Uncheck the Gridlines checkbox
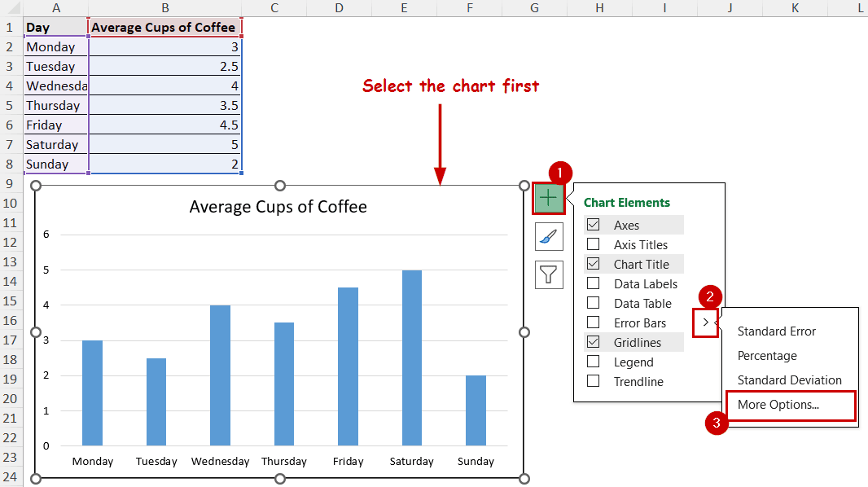Image resolution: width=868 pixels, height=487 pixels. pos(593,342)
